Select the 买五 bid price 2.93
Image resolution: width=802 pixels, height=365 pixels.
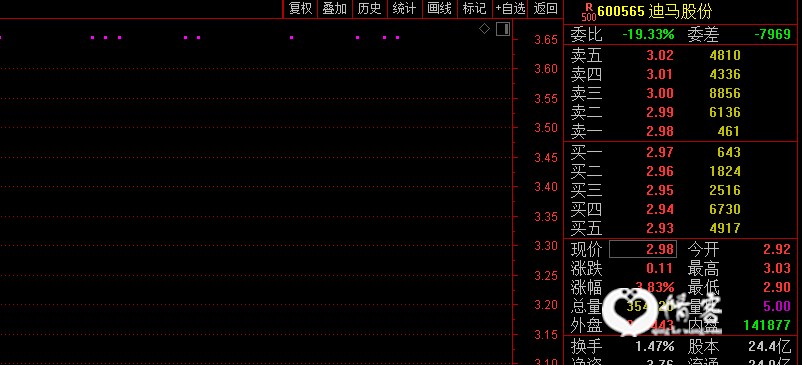660,228
